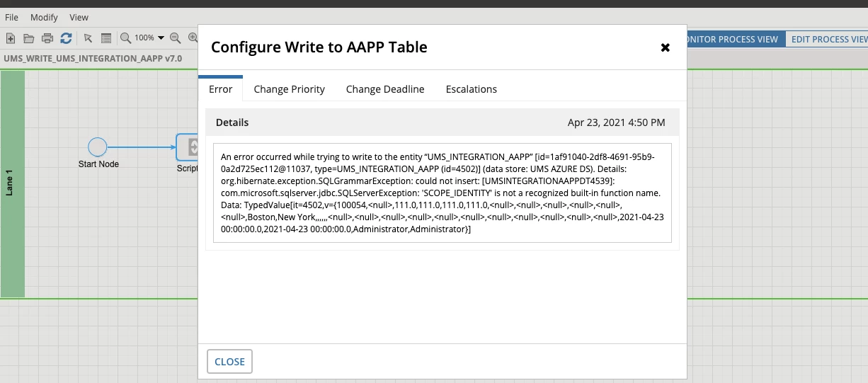Open a process model via folder icon
Viewport: 868px width, 383px height.
pos(29,38)
